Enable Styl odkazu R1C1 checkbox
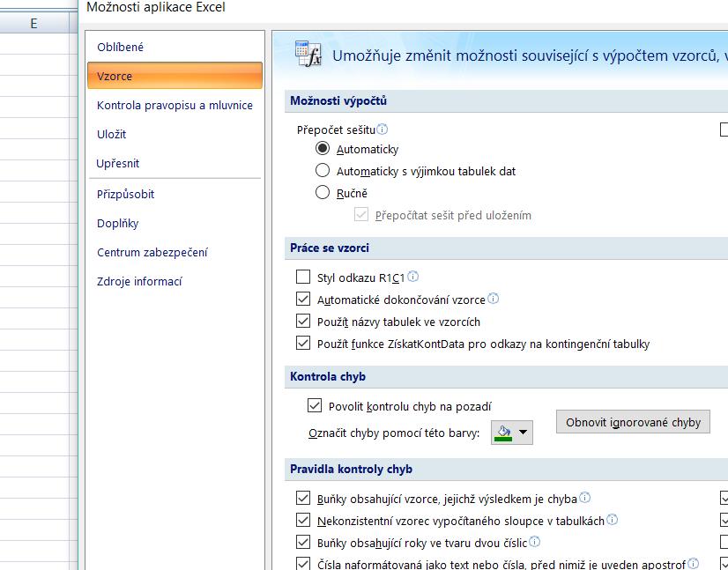 (303, 278)
